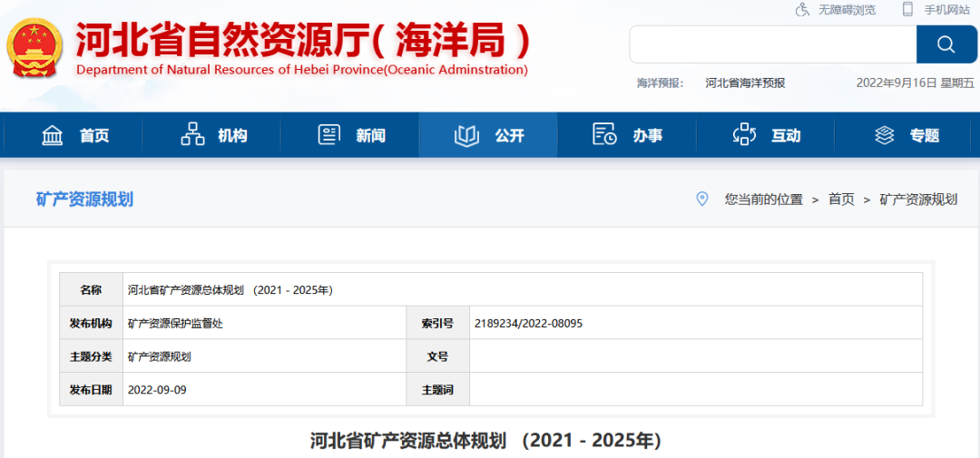Click the 互动 interaction icon
Image resolution: width=980 pixels, height=458 pixels.
(744, 135)
